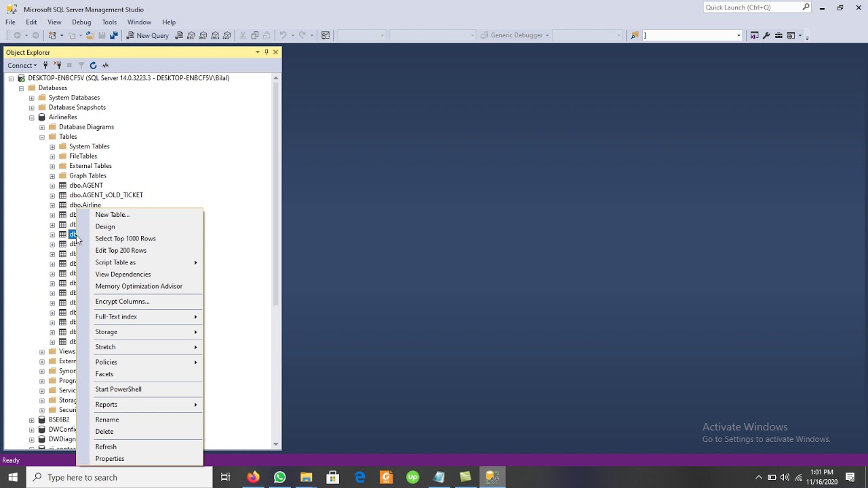This screenshot has height=488, width=868.
Task: Click the Disconnect icon in Object Explorer
Action: coord(58,65)
